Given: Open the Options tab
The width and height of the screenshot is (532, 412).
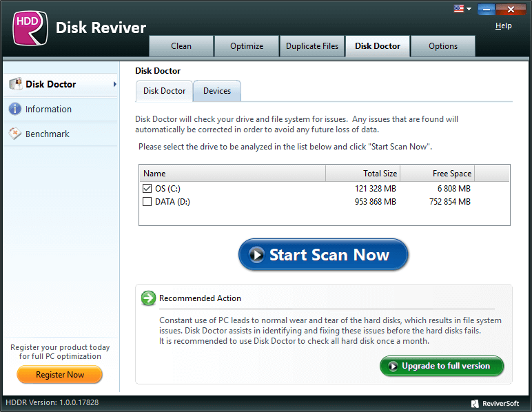Looking at the screenshot, I should coord(443,46).
